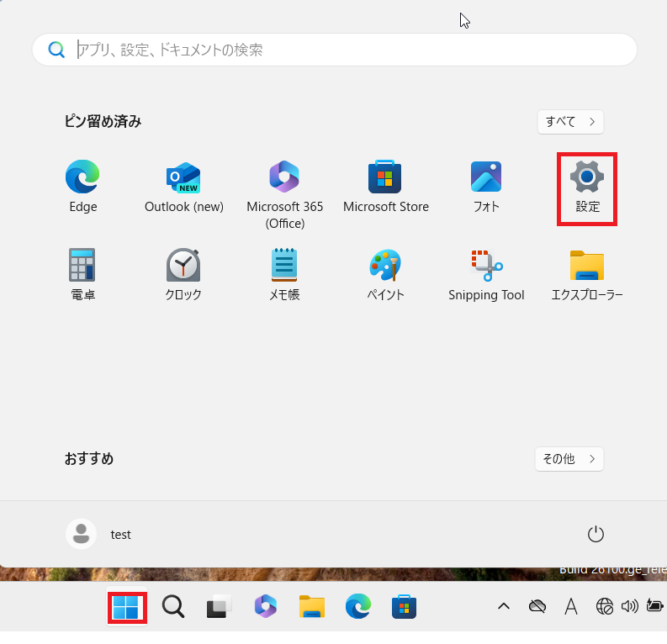
Task: Toggle IME input mode A indicator
Action: tap(571, 606)
